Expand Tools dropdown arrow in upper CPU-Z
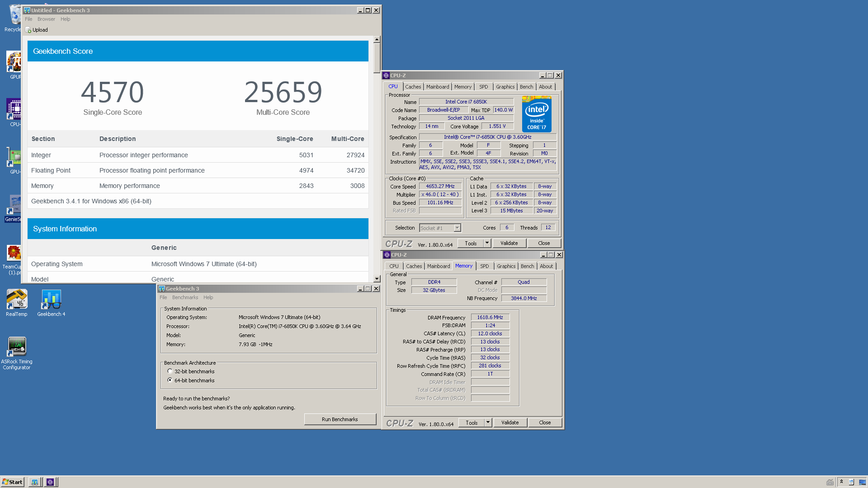Viewport: 868px width, 488px height. coord(487,243)
